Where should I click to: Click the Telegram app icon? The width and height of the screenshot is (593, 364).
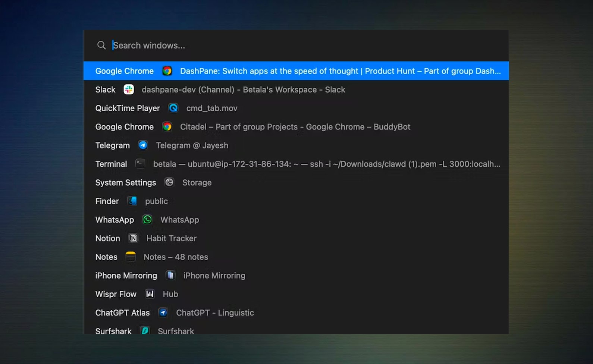click(143, 145)
